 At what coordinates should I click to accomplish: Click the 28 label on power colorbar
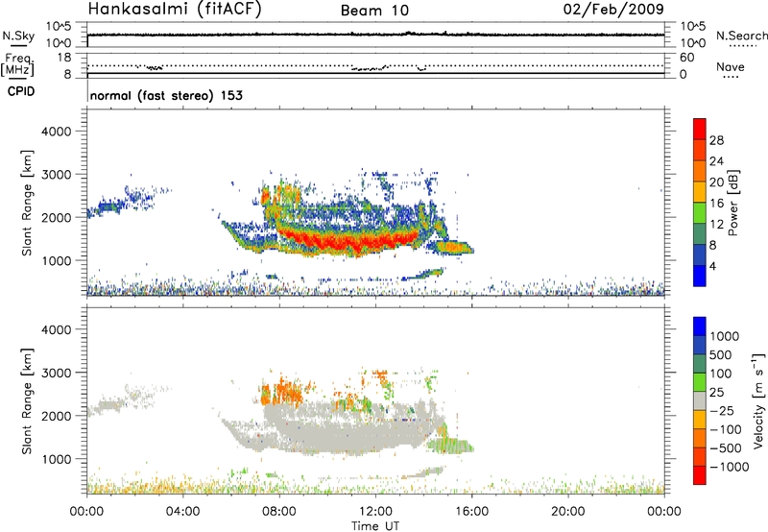(x=716, y=140)
